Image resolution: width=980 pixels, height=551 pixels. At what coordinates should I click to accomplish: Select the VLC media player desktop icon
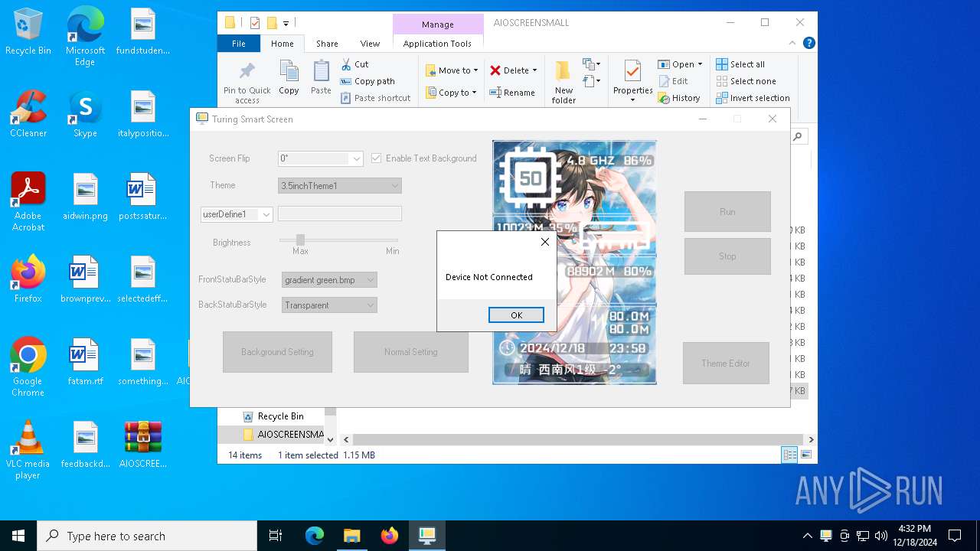coord(28,450)
